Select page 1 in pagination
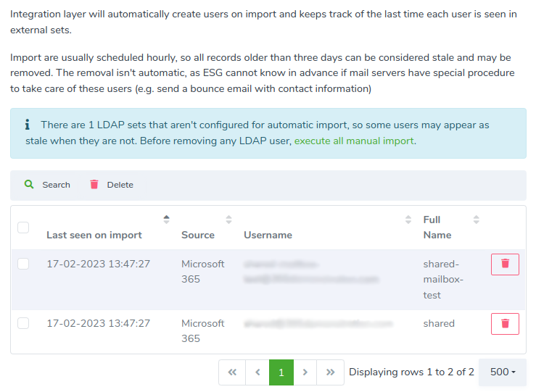 281,372
